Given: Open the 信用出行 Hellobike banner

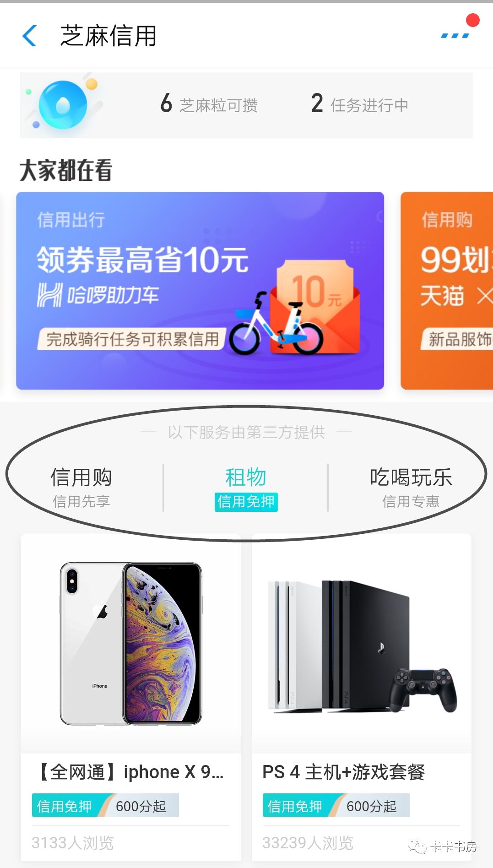Looking at the screenshot, I should coord(200,291).
